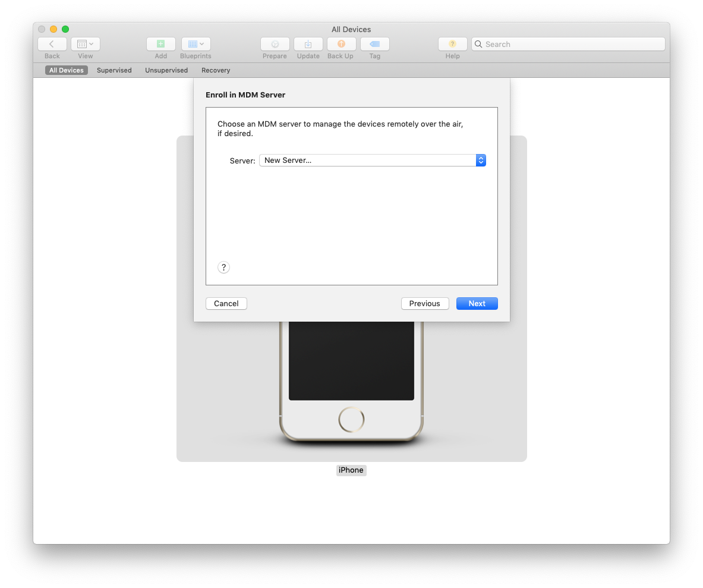
Task: Click the Back Up toolbar icon
Action: tap(341, 44)
